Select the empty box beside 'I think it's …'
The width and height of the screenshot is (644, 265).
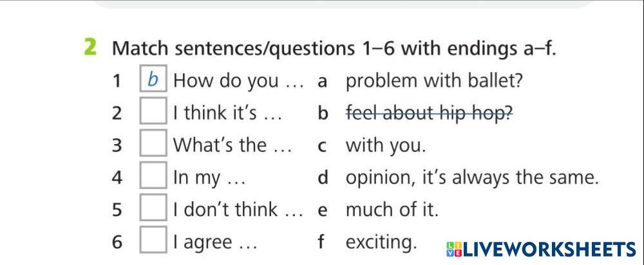(153, 113)
